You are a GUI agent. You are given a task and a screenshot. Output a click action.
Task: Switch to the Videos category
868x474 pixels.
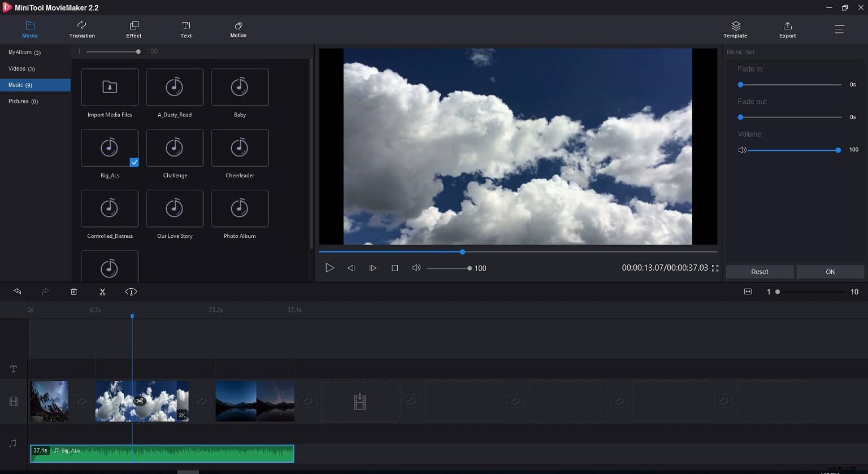(x=21, y=68)
